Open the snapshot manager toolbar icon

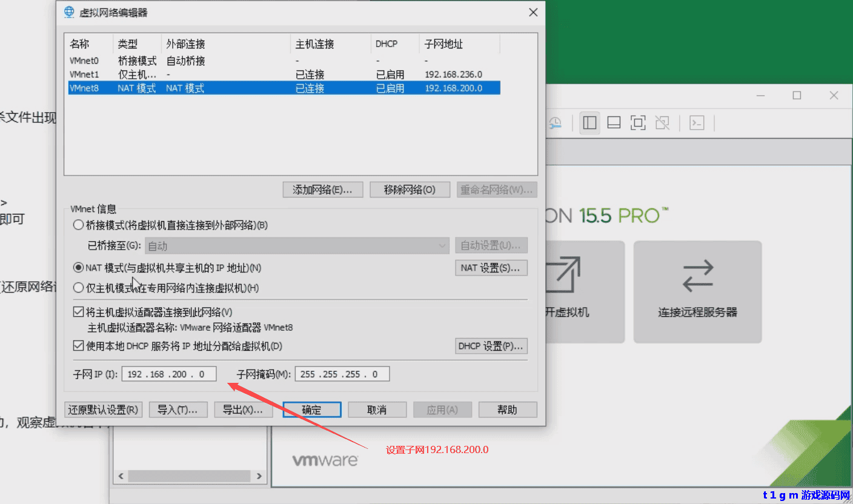(555, 123)
